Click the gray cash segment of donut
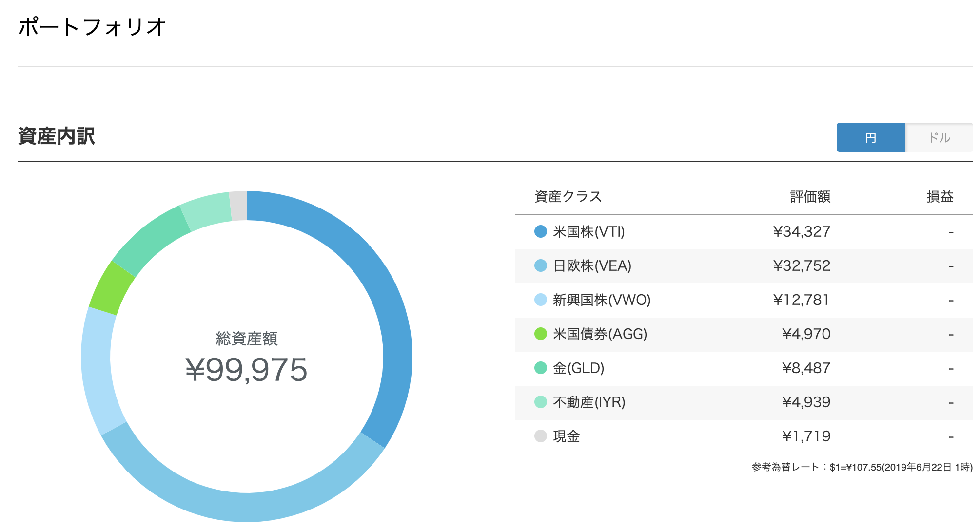 coord(238,206)
